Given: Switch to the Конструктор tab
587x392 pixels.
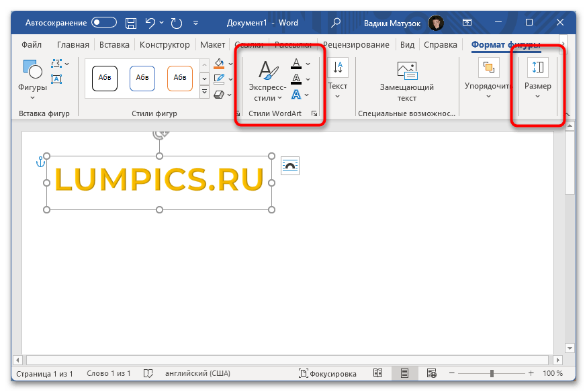Looking at the screenshot, I should pos(165,45).
